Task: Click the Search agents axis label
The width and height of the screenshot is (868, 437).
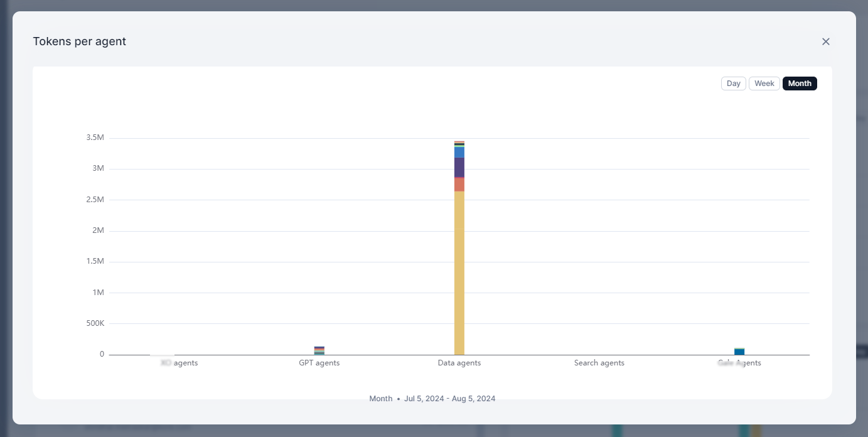Action: pos(599,362)
